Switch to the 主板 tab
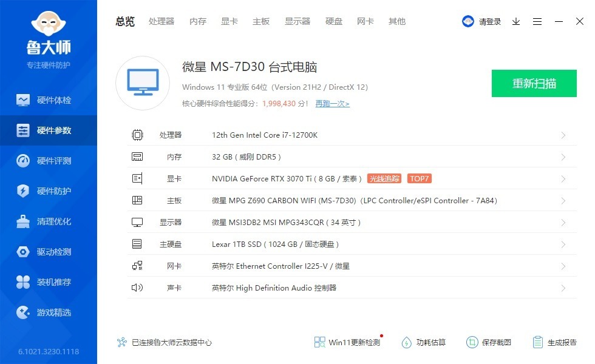Image resolution: width=595 pixels, height=364 pixels. [x=260, y=21]
